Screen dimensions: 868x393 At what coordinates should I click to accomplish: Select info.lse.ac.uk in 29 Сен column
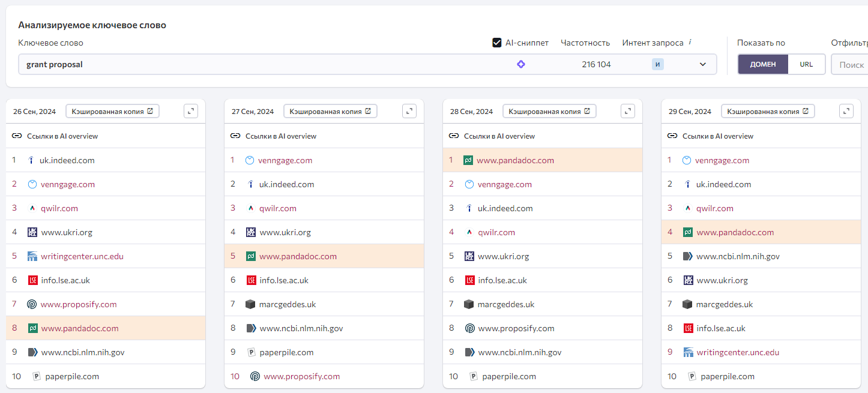[721, 328]
